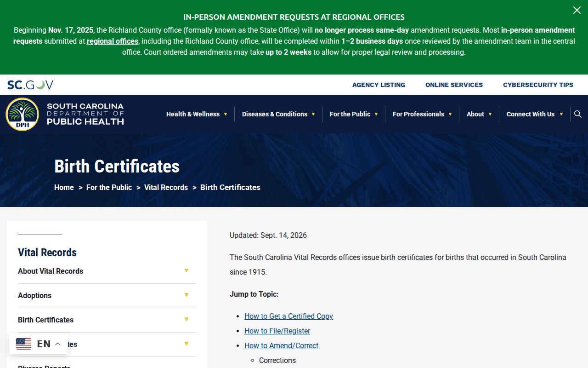Click the Updated: Sept. 14, 2026 text
The width and height of the screenshot is (588, 368).
[268, 235]
